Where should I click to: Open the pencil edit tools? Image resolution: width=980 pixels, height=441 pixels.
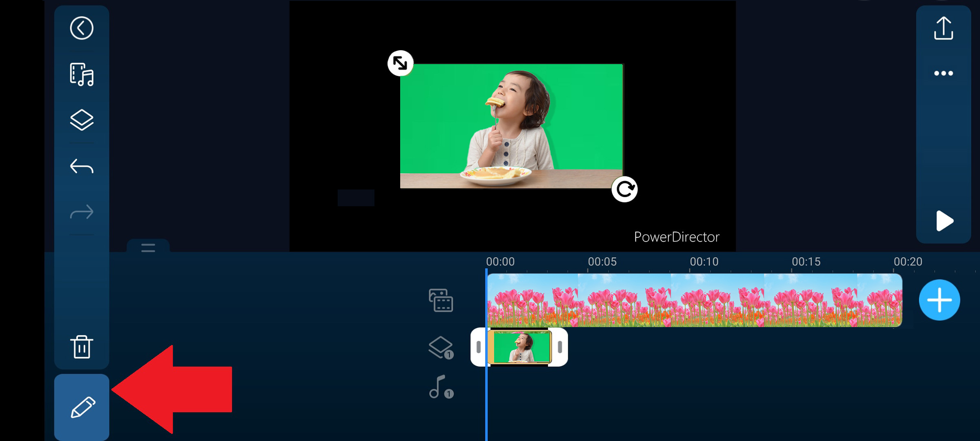click(82, 407)
